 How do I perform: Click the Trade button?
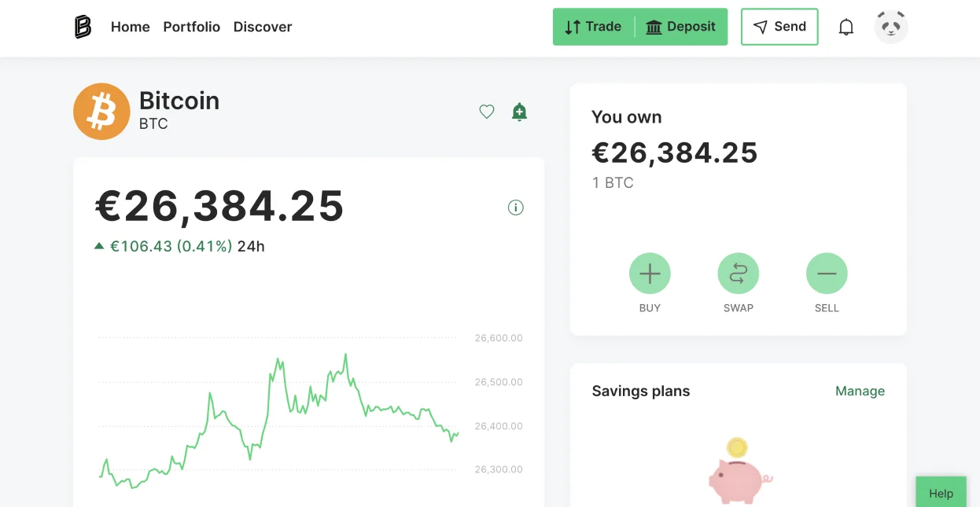pos(594,27)
